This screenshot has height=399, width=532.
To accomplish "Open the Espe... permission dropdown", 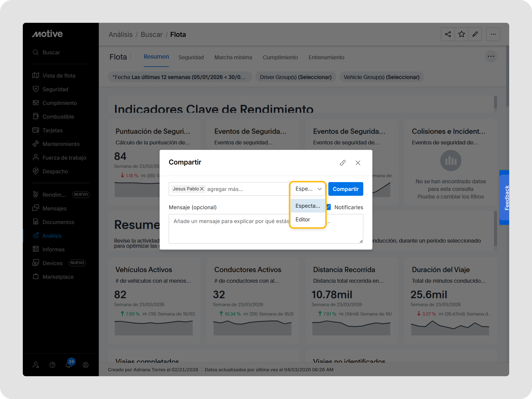I will tap(308, 189).
